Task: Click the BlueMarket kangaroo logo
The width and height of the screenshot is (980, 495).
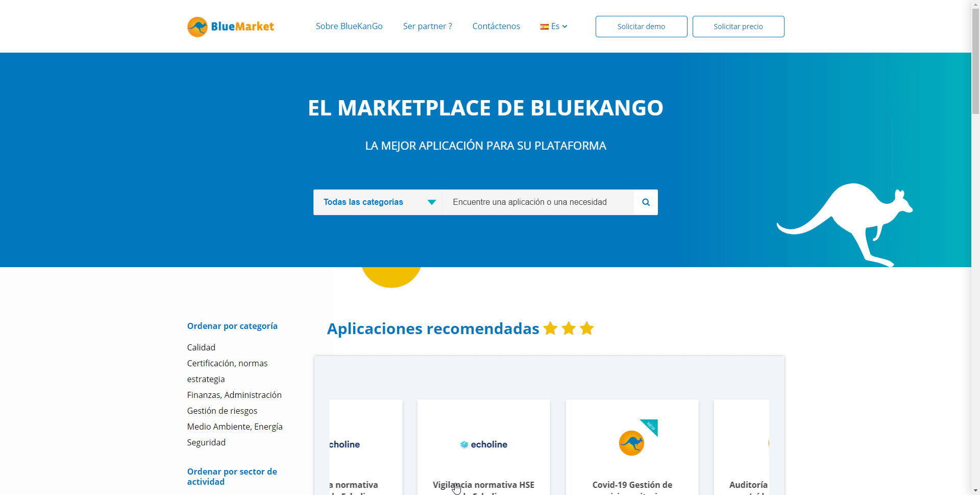Action: 231,27
